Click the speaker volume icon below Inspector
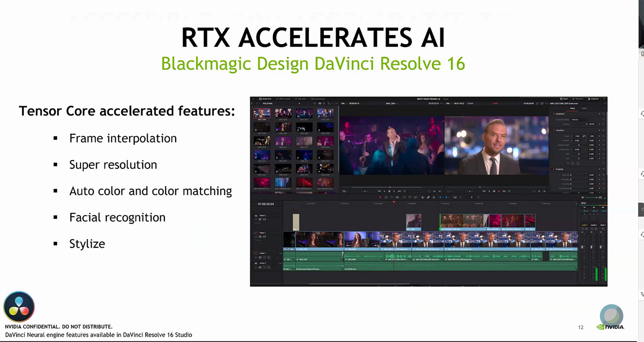 tap(583, 197)
